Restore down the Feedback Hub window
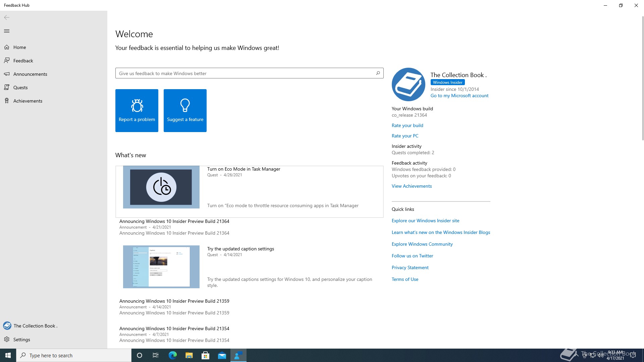 (x=621, y=5)
